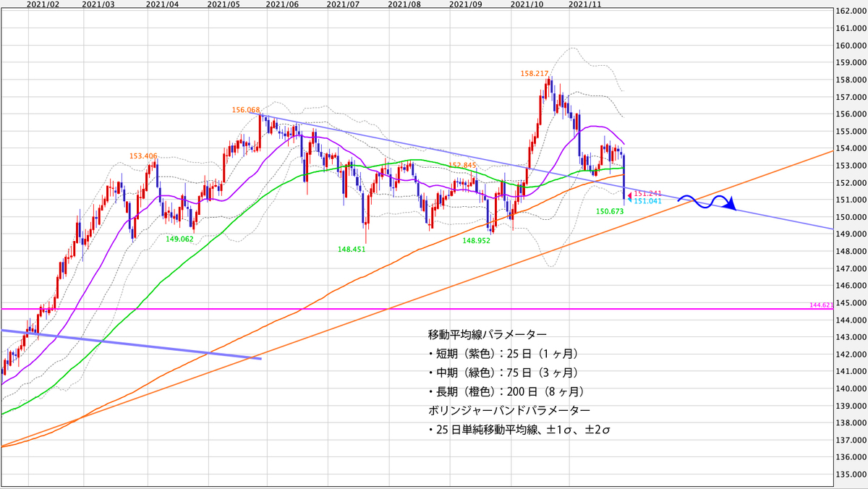Click the 162.000 price axis label
The image size is (868, 489).
click(851, 11)
